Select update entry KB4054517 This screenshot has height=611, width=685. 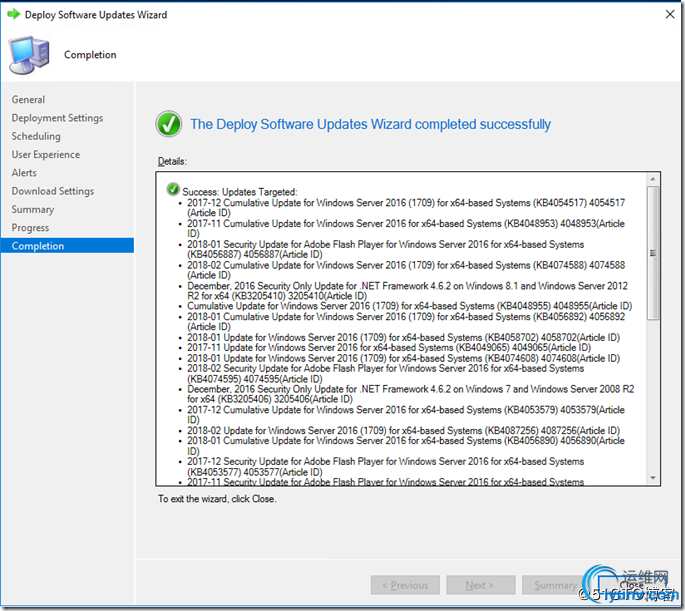[406, 208]
